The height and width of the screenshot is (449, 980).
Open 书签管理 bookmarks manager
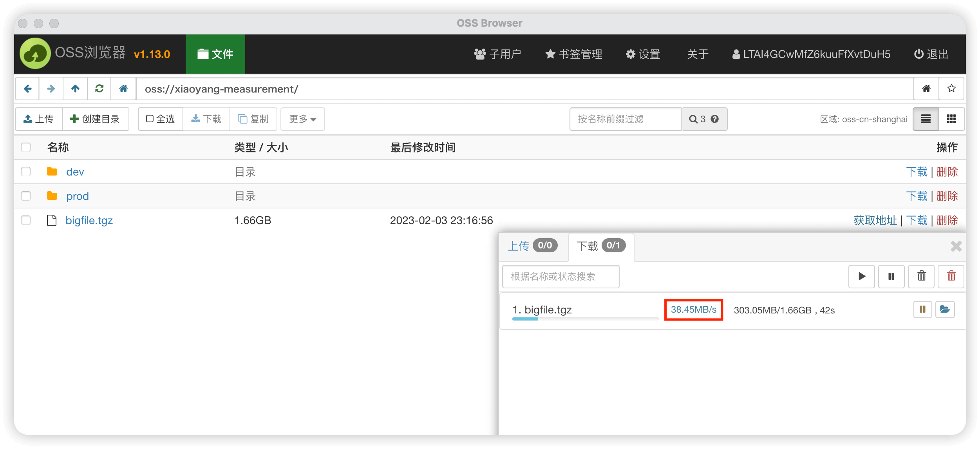tap(574, 54)
